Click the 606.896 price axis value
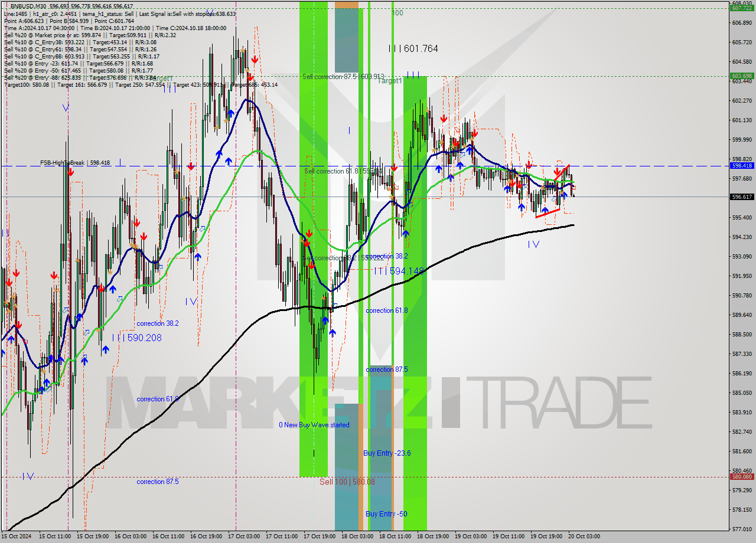This screenshot has width=756, height=543. (742, 23)
